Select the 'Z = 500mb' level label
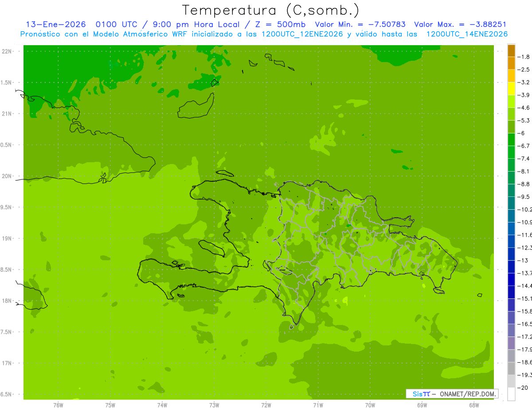 [x=278, y=24]
